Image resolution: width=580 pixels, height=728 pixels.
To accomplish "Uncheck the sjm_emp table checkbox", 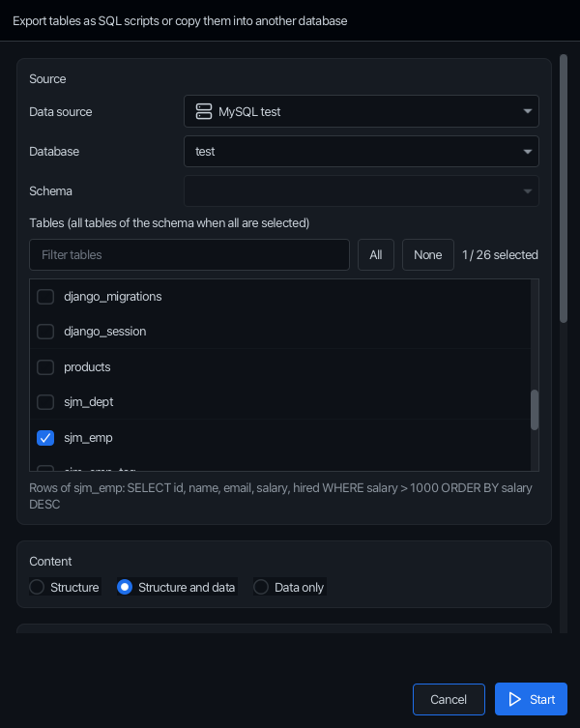I will [45, 438].
